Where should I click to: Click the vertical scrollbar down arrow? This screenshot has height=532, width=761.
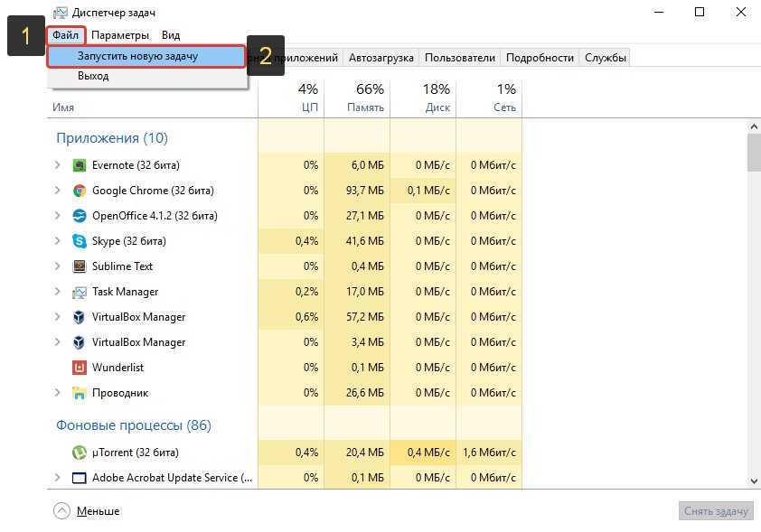coord(754,483)
